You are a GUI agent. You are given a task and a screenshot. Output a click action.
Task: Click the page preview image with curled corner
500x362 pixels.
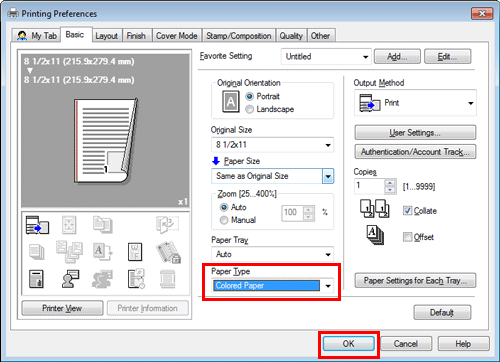pyautogui.click(x=106, y=141)
